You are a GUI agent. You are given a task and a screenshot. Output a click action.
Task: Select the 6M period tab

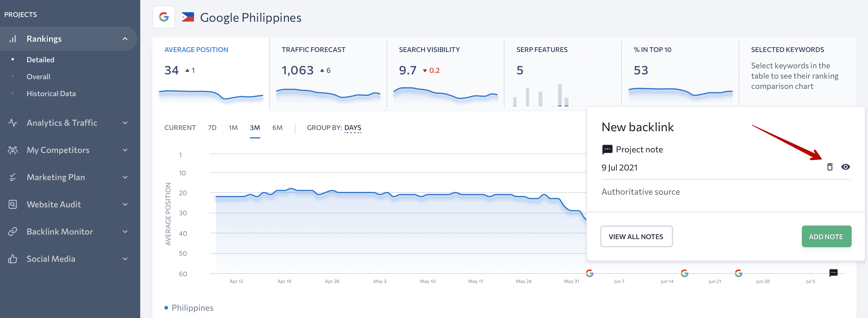pyautogui.click(x=277, y=128)
